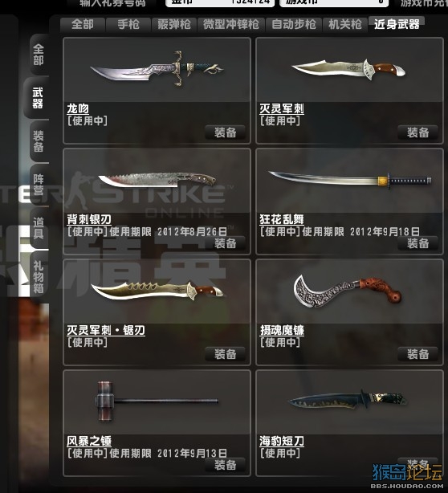The image size is (448, 493).
Task: Open the 自动步枪 category tab
Action: pyautogui.click(x=294, y=24)
